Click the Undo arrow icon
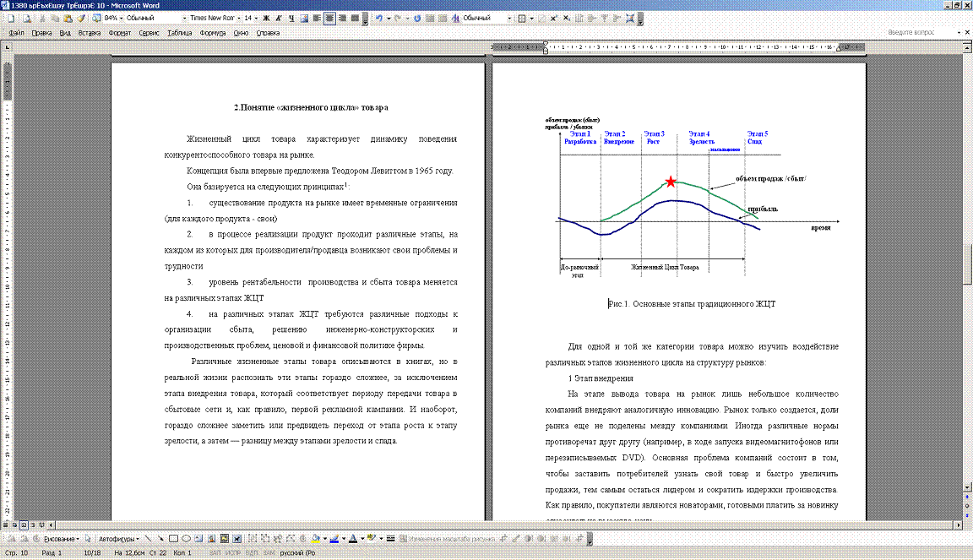This screenshot has width=973, height=560. [x=379, y=18]
